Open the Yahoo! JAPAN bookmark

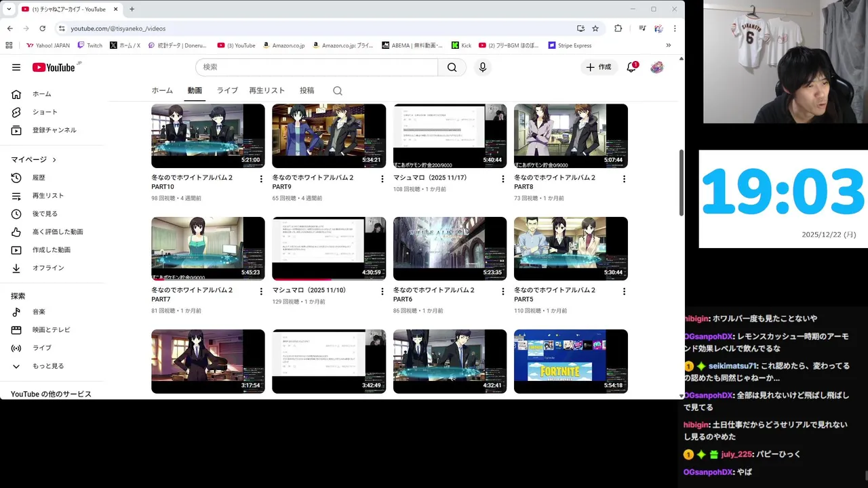point(47,45)
